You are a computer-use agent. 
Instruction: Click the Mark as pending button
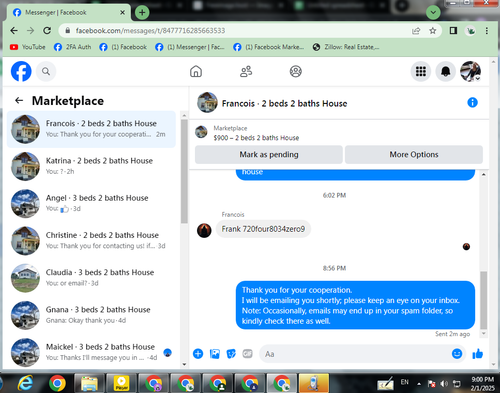click(x=269, y=155)
